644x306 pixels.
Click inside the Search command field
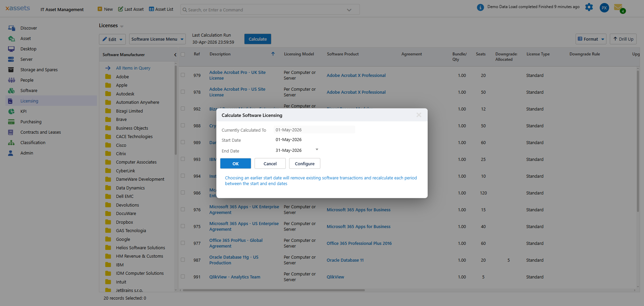tap(265, 9)
